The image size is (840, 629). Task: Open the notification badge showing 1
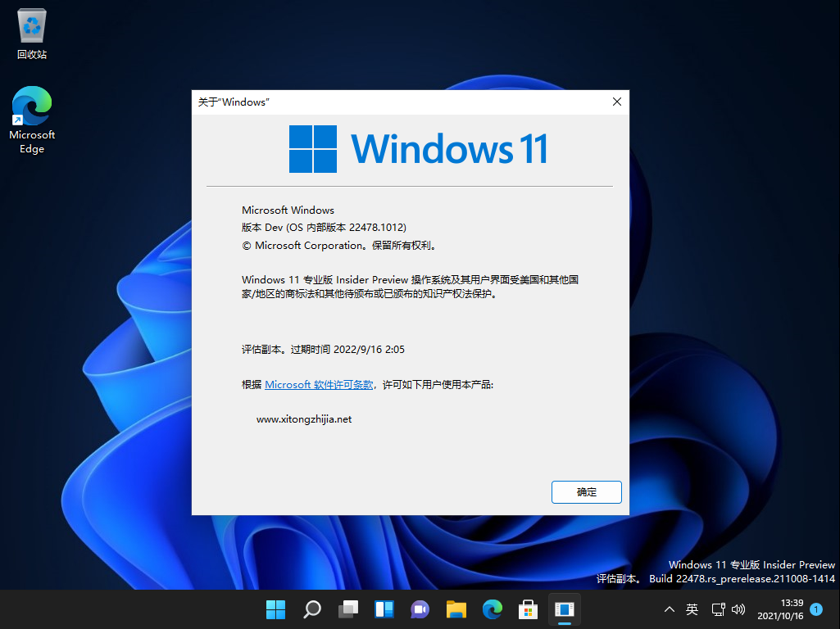pos(815,610)
